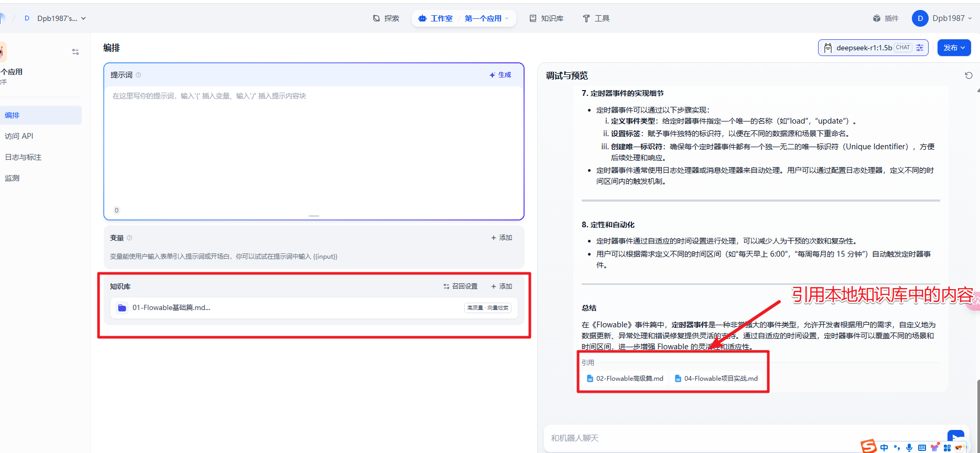Open the deepseek-r1:1.5b model selector
The width and height of the screenshot is (980, 453).
click(863, 48)
